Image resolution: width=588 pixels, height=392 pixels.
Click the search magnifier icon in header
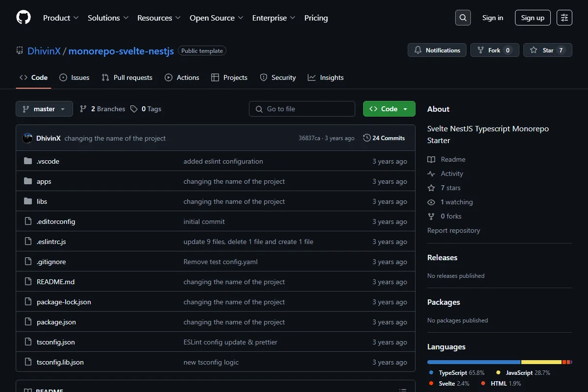point(463,18)
